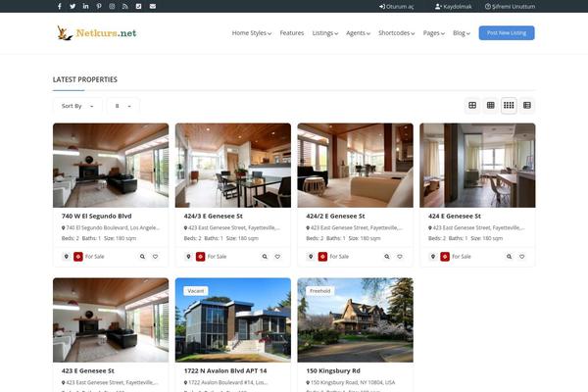Viewport: 588px width, 392px height.
Task: Open 424 E Genesee St listing photo
Action: [477, 165]
